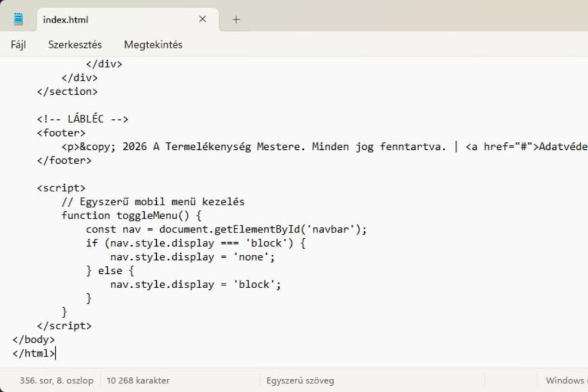588x392 pixels.
Task: Click the Egyszerű szöveg status item
Action: [x=300, y=380]
